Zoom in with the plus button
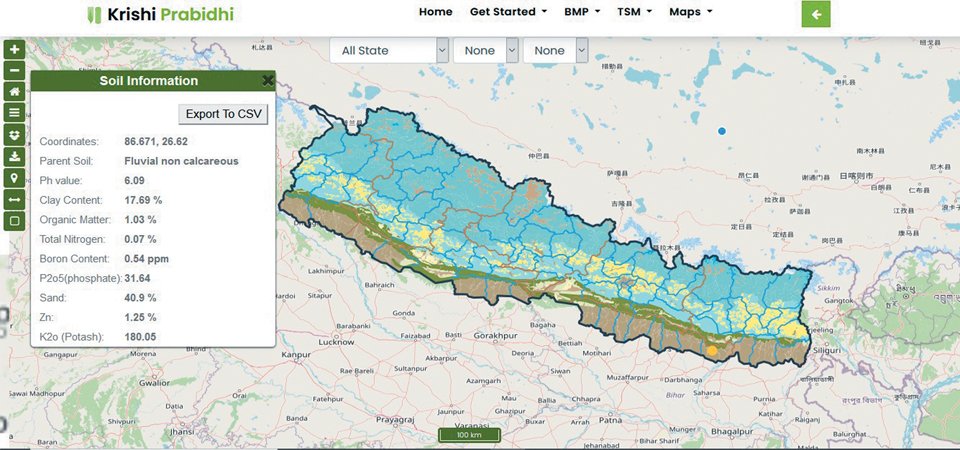Viewport: 960px width, 450px height. (14, 49)
